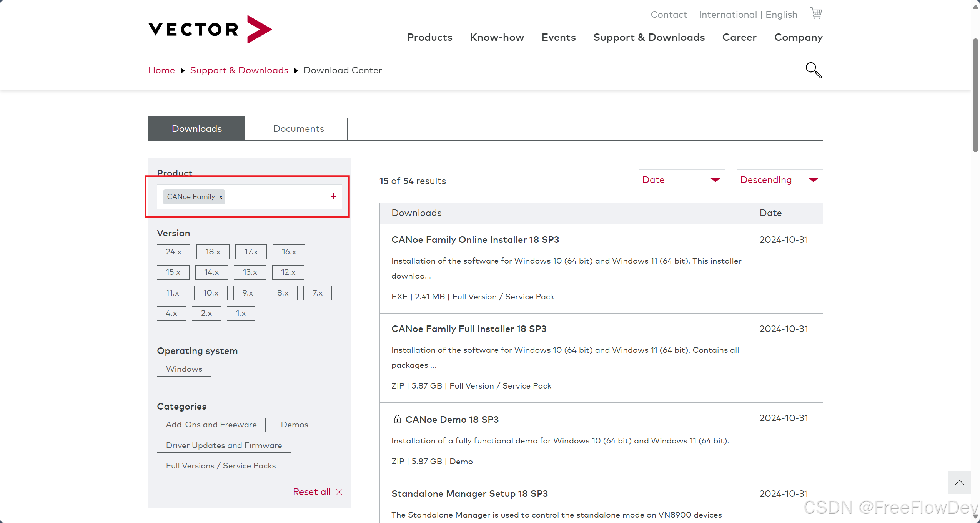Remove the CANoe Family product tag
This screenshot has height=523, width=980.
(x=221, y=197)
